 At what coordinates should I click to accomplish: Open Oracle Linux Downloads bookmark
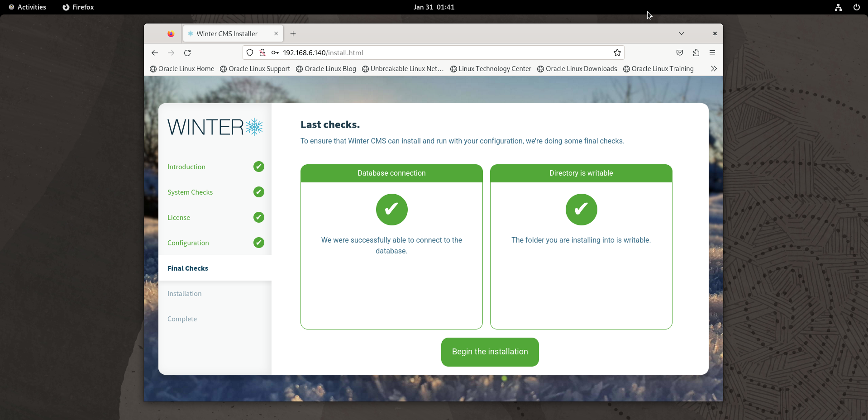(577, 69)
